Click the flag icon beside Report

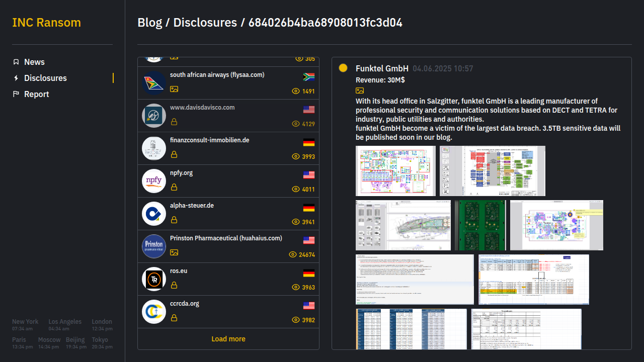coord(16,94)
